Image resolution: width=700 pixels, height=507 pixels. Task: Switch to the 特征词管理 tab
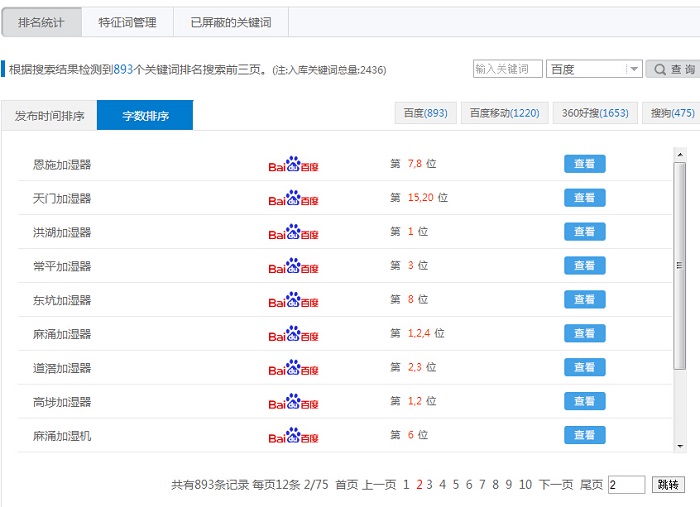126,22
